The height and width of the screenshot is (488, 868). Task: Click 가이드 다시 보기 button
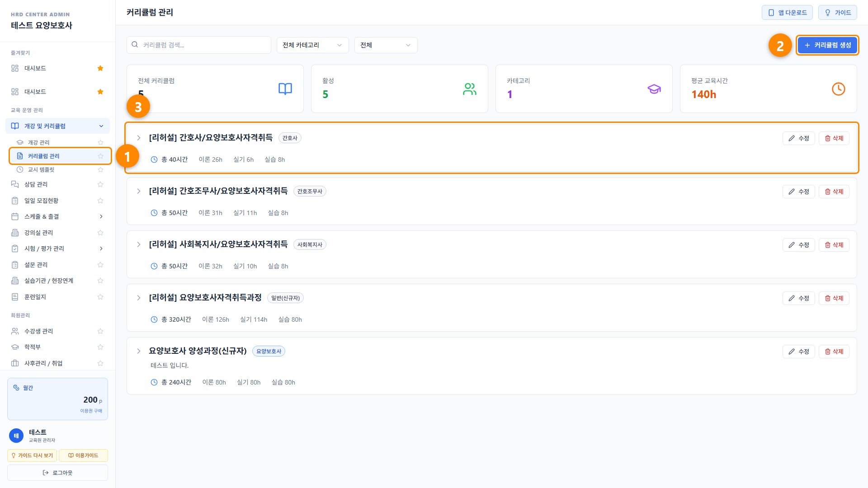click(x=32, y=455)
